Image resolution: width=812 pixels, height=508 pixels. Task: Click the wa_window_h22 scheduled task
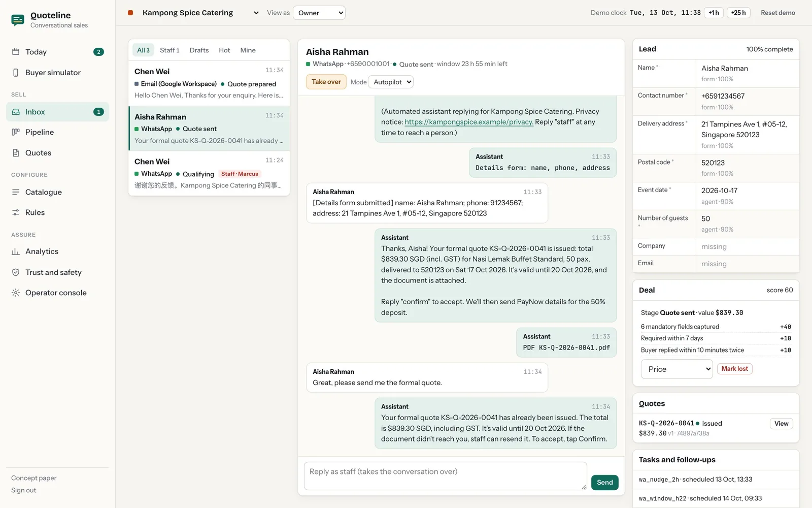point(716,498)
